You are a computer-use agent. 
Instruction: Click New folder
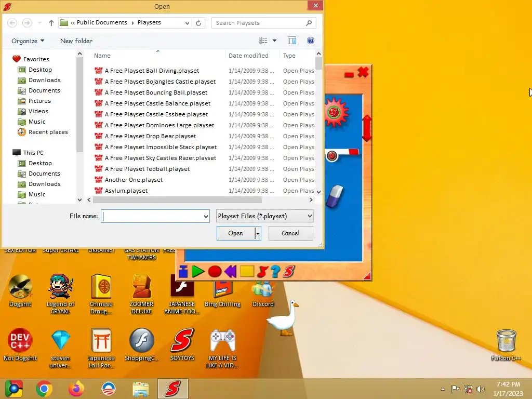tap(76, 41)
